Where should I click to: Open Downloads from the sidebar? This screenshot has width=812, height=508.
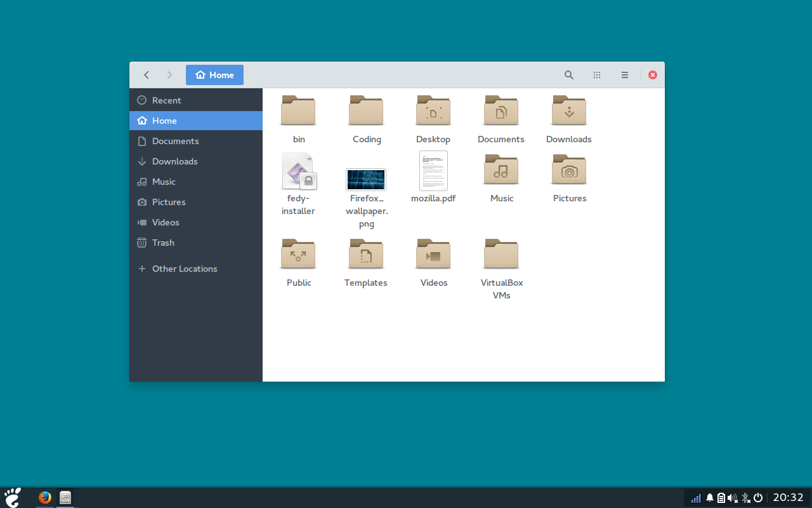[x=196, y=161]
